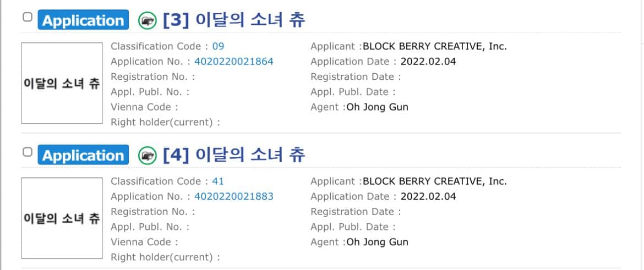Click application date 2022.02.04 in result [4]
644x270 pixels.
[x=428, y=196]
